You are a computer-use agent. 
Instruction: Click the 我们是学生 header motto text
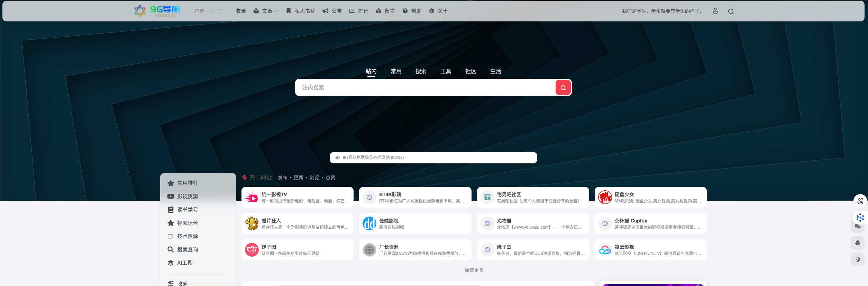(x=663, y=11)
